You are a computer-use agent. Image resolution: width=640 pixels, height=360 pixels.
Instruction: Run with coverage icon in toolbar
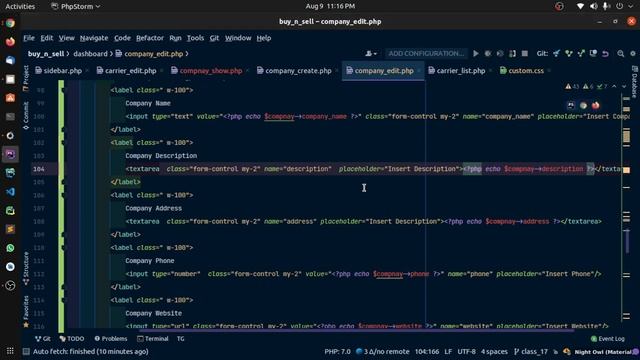pyautogui.click(x=500, y=53)
